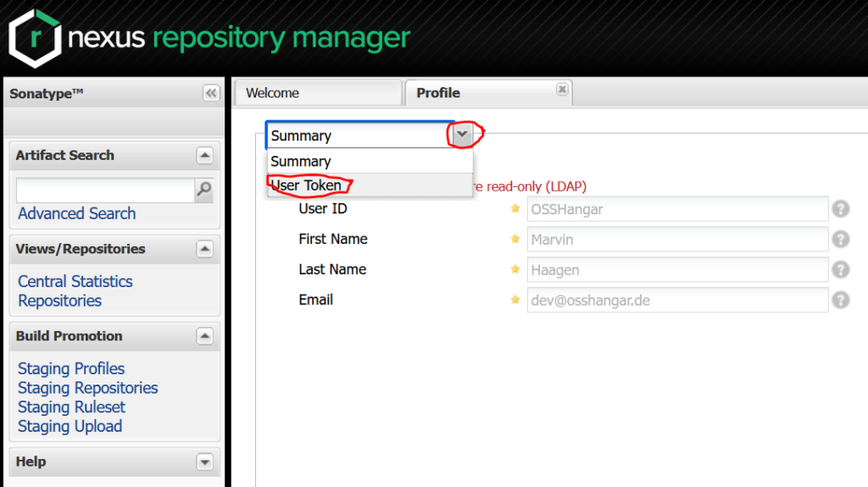Viewport: 868px width, 487px height.
Task: Choose Summary from the dropdown list
Action: [x=370, y=162]
